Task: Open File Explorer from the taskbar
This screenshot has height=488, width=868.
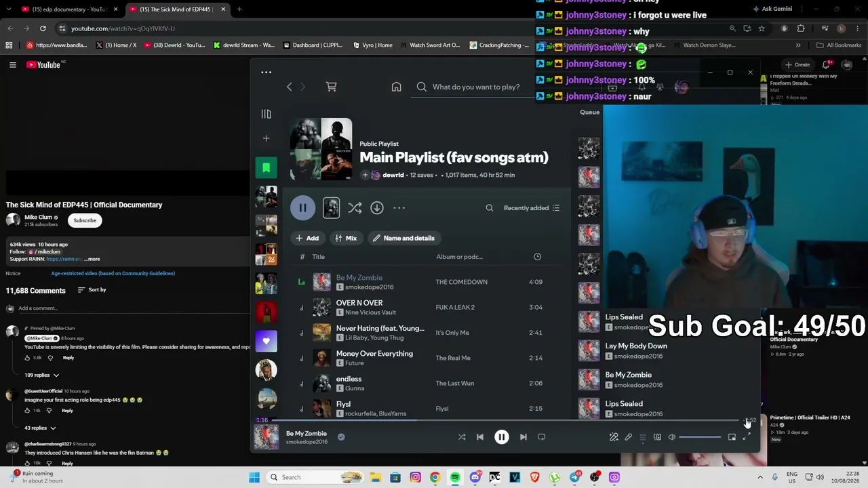Action: tap(375, 477)
